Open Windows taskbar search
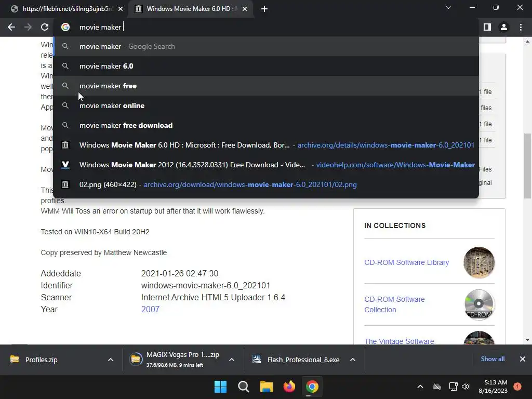 point(243,387)
